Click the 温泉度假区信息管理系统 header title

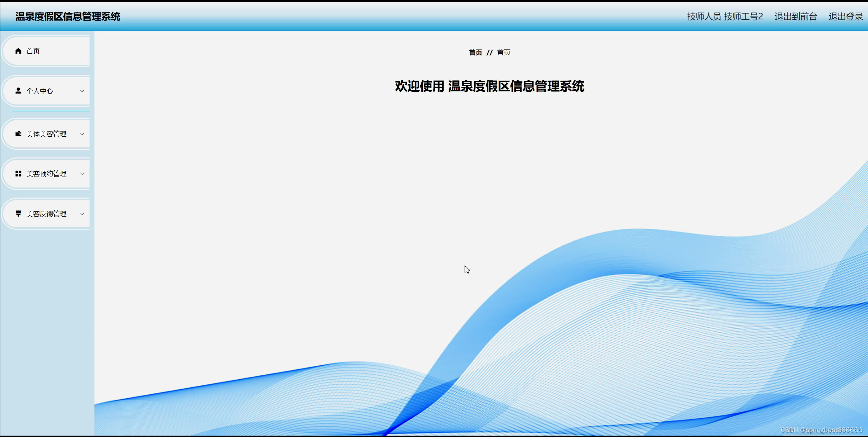pos(68,17)
